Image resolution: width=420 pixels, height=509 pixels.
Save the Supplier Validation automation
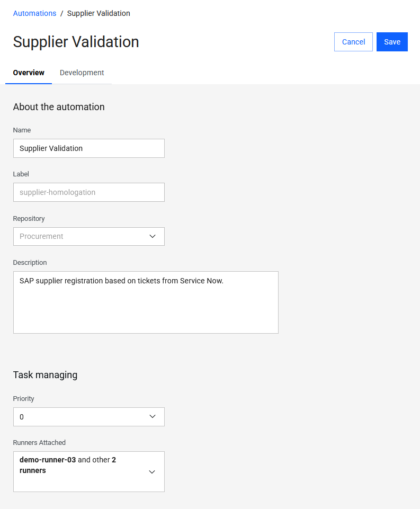point(392,41)
